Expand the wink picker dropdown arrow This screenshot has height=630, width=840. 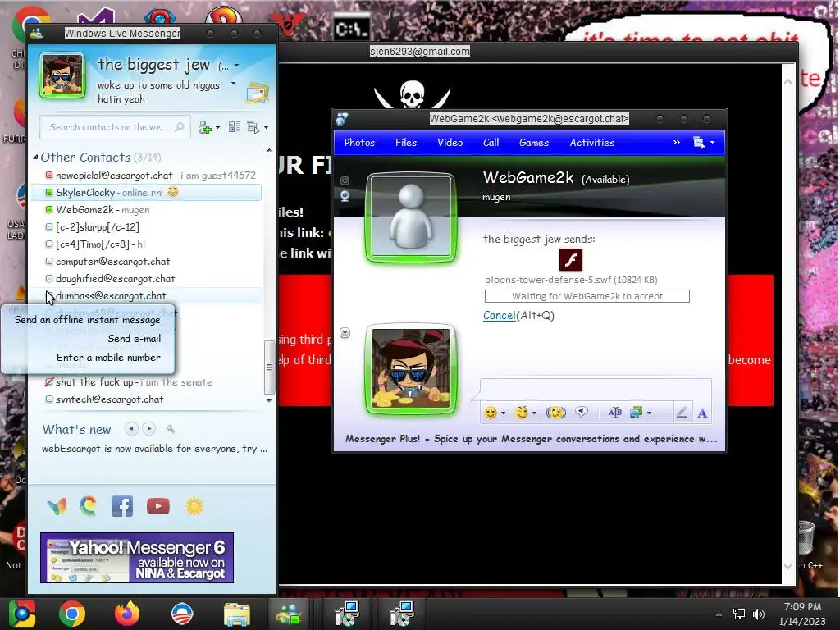[534, 413]
